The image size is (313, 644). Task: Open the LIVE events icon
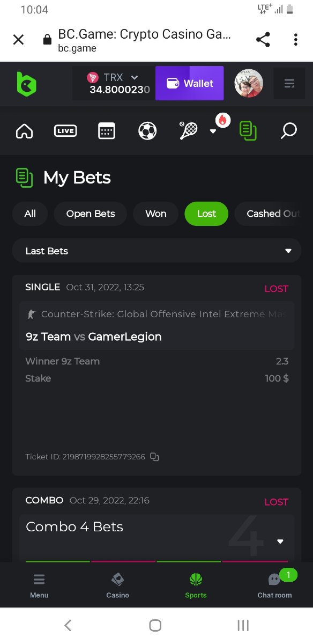[x=65, y=131]
